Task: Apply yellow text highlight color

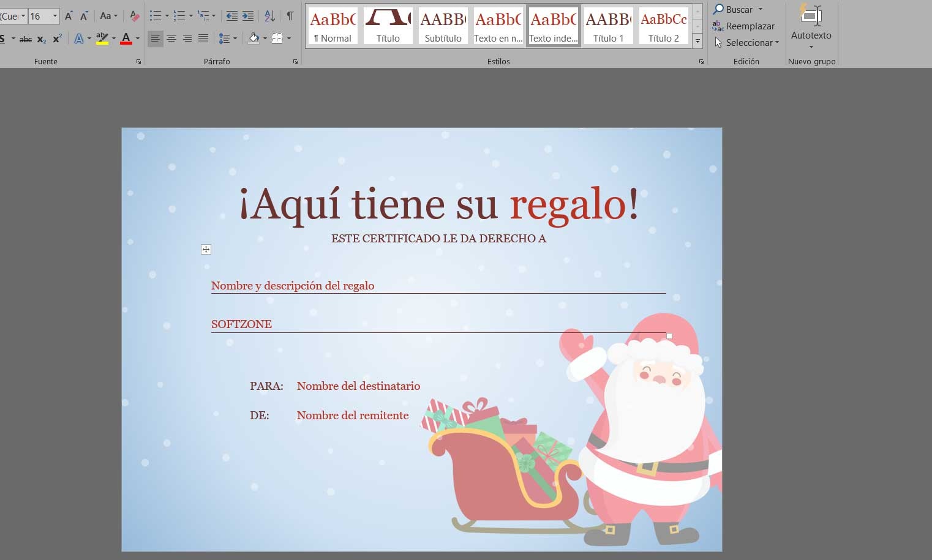Action: pyautogui.click(x=102, y=39)
